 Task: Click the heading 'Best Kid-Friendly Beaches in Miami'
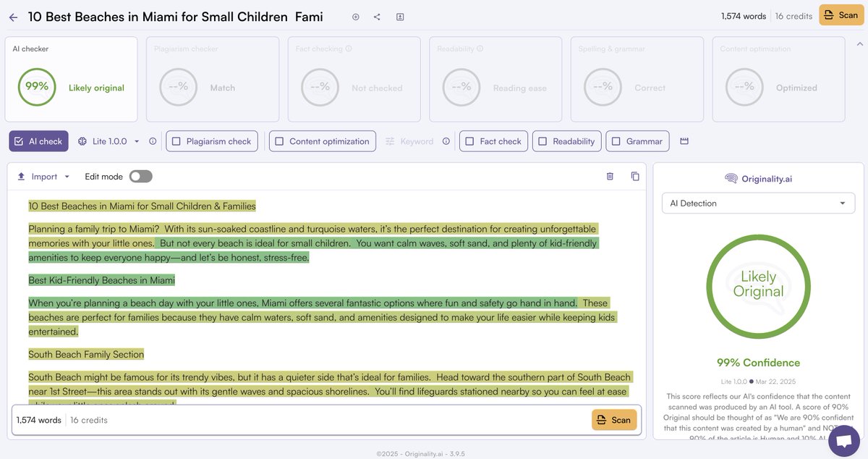tap(102, 280)
